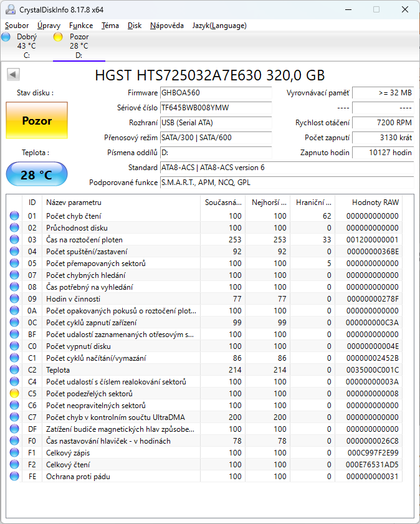Click the Hraniční column header
Screen dimensions: 420x524
[x=312, y=202]
